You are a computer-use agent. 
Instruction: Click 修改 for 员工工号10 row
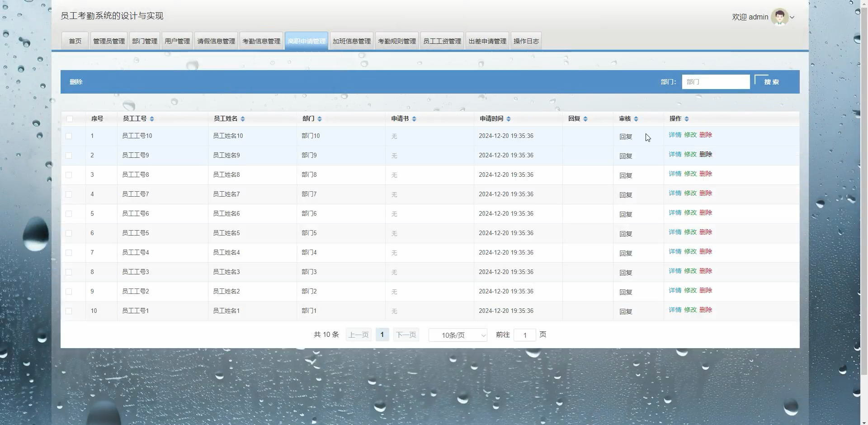tap(690, 135)
